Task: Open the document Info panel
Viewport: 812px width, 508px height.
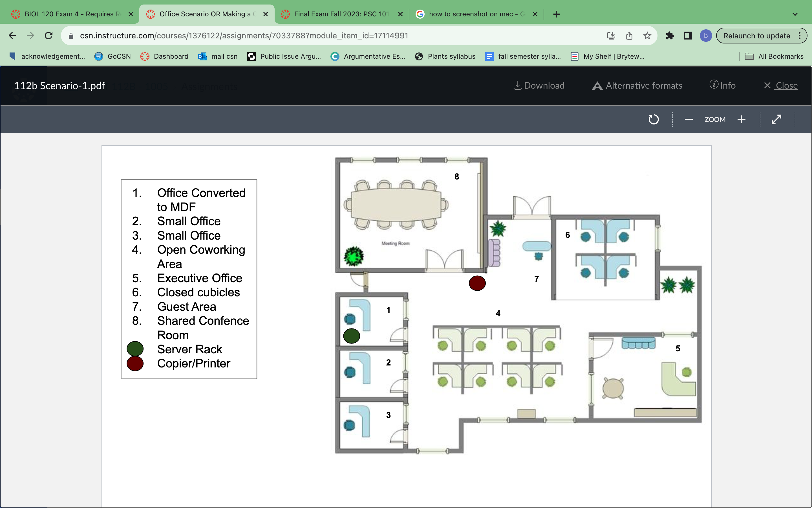Action: [x=722, y=85]
